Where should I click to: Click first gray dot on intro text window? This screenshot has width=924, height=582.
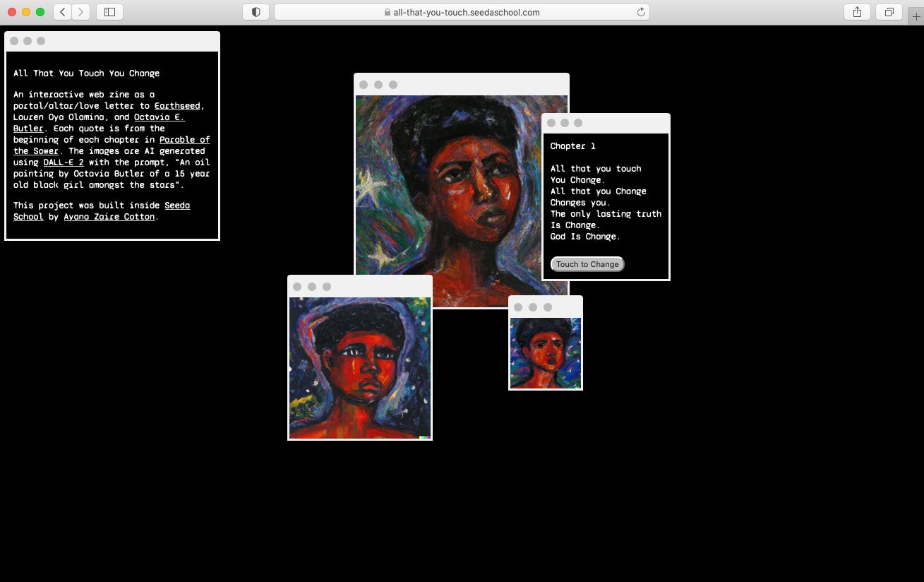[x=14, y=41]
